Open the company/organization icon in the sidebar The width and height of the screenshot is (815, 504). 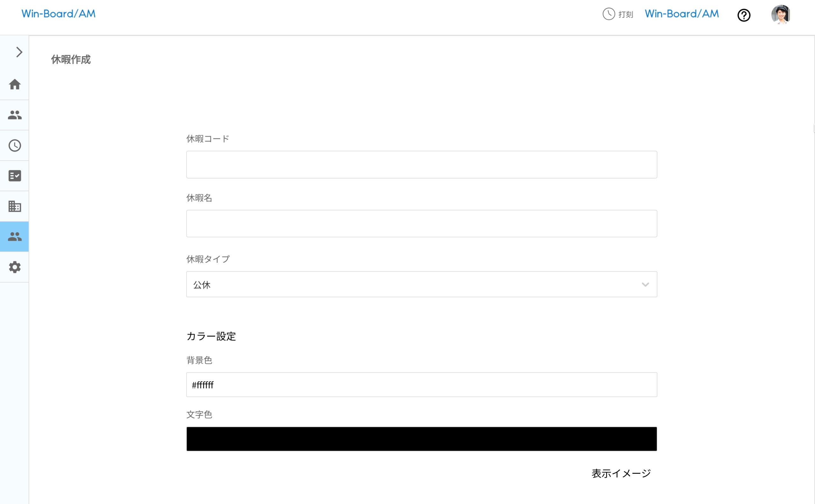(14, 206)
